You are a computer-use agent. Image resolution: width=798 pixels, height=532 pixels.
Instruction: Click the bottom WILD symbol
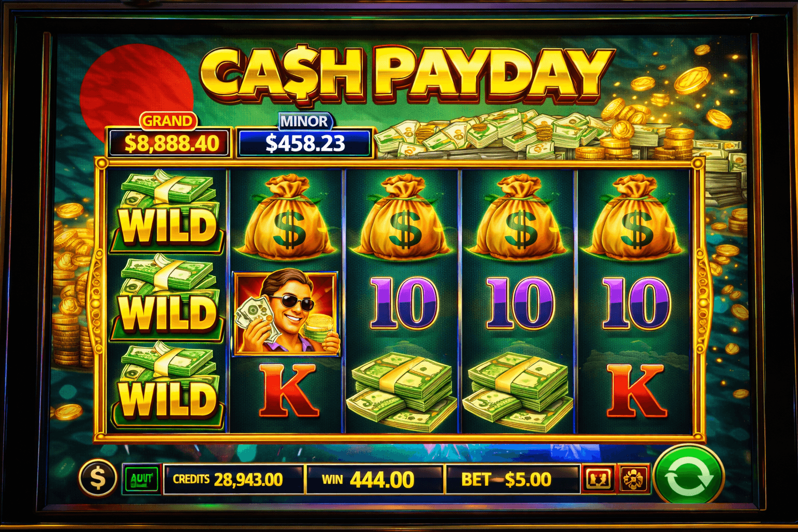(167, 385)
